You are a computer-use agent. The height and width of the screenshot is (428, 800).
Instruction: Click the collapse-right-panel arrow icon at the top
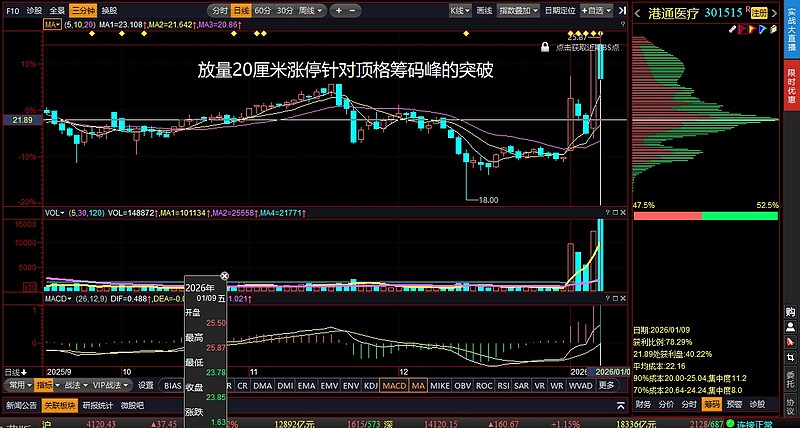pyautogui.click(x=622, y=10)
